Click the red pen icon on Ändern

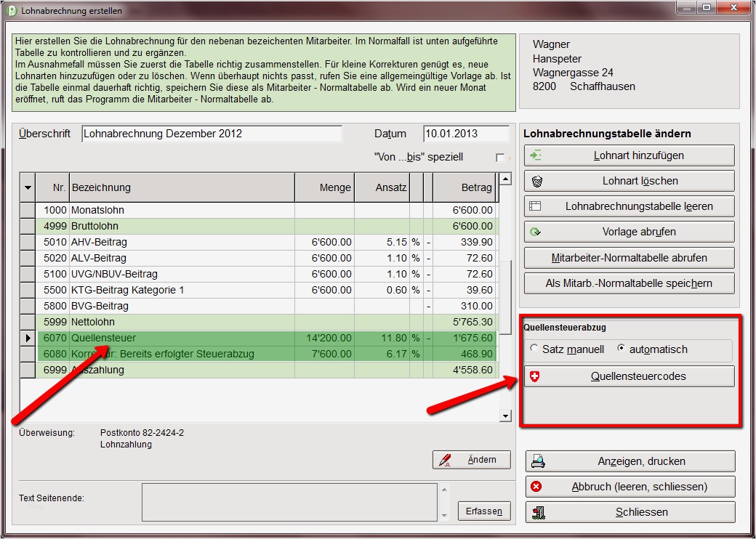coord(445,460)
